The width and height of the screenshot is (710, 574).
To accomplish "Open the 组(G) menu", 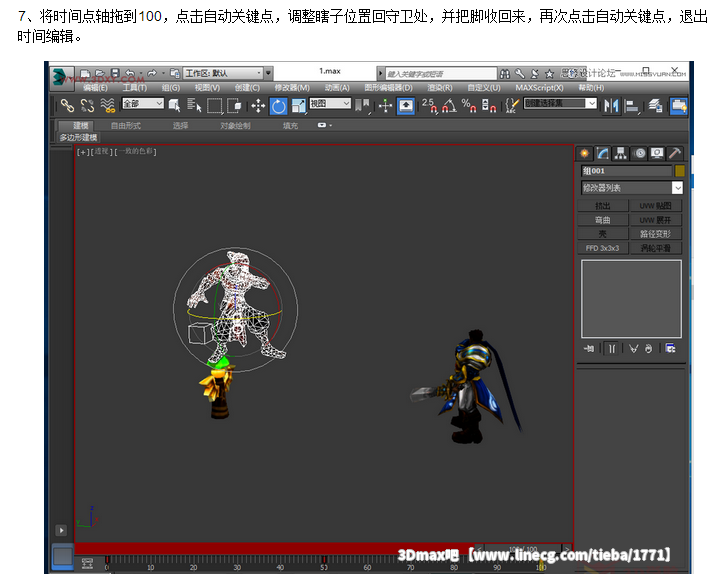I will pyautogui.click(x=171, y=87).
